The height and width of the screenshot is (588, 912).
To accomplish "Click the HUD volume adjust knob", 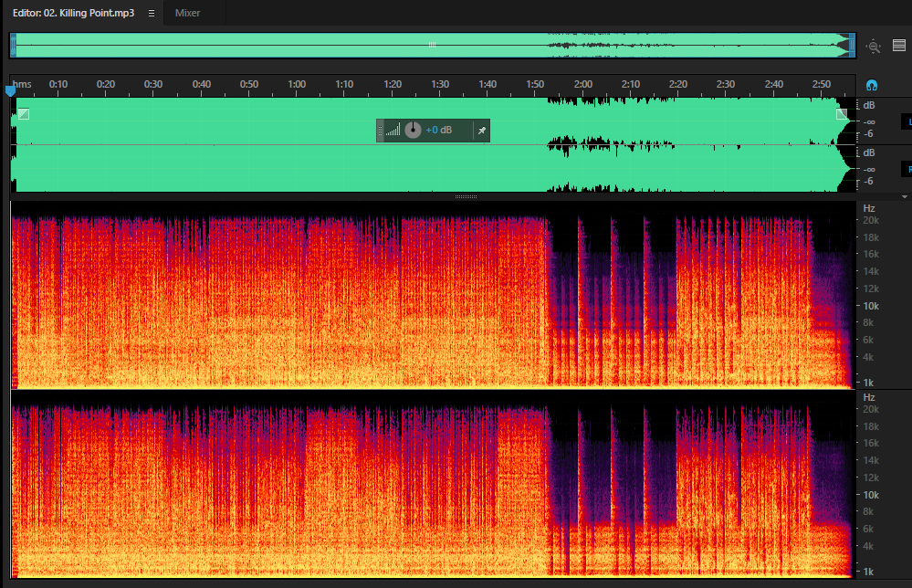I will [x=413, y=130].
